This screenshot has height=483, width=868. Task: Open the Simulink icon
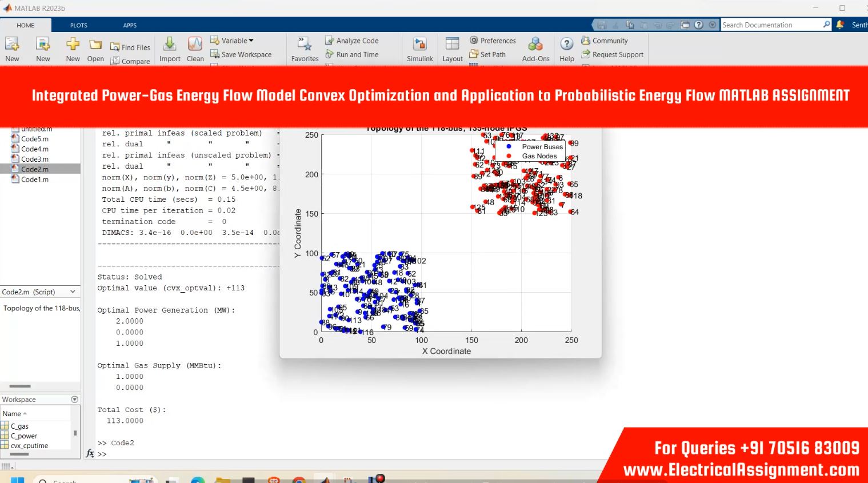click(x=419, y=45)
